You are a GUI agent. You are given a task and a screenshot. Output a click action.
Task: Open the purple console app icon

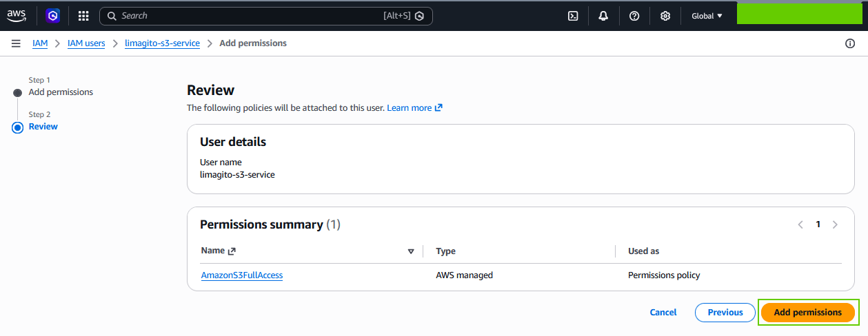coord(52,15)
